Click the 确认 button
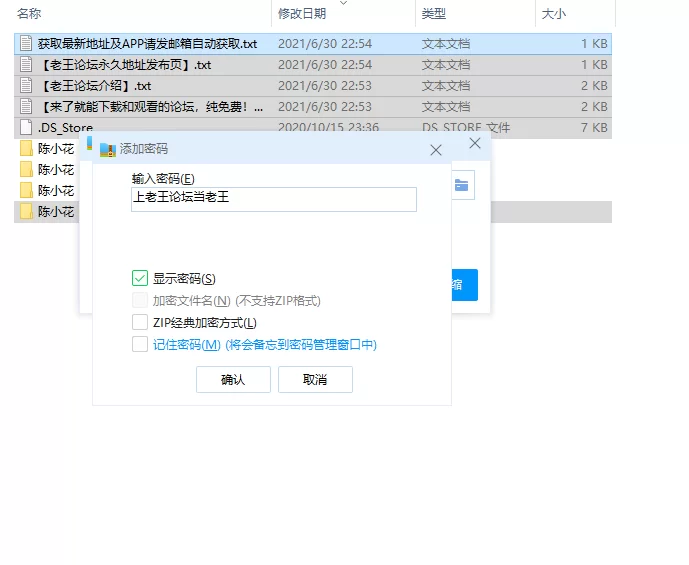689x565 pixels. coord(233,379)
